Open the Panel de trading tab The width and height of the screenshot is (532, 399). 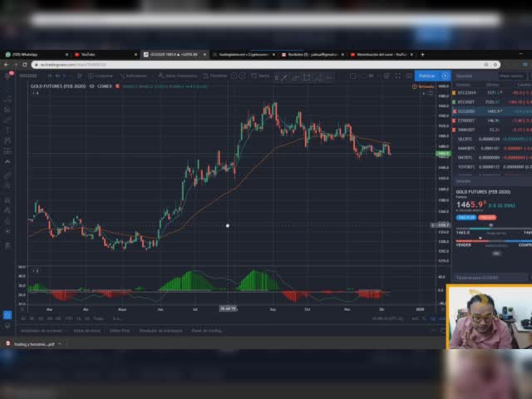pos(206,330)
